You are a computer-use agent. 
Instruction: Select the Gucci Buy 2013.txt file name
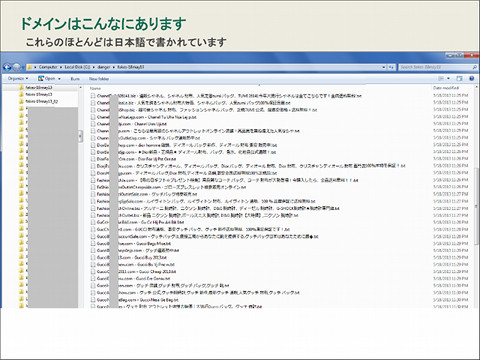pyautogui.click(x=131, y=258)
